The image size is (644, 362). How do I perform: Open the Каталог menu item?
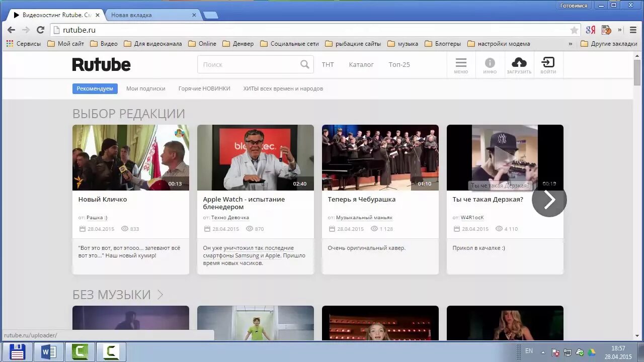pyautogui.click(x=361, y=64)
